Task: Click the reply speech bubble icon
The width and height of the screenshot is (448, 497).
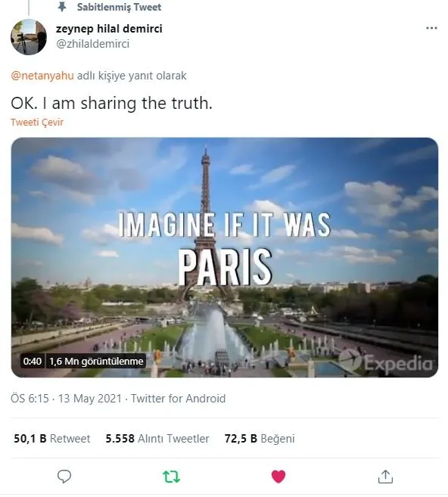Action: tap(64, 476)
